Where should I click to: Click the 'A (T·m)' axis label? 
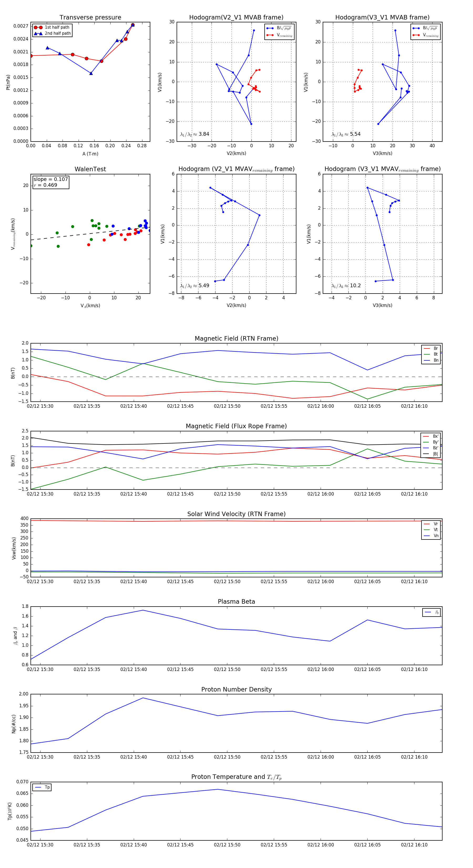pos(90,154)
